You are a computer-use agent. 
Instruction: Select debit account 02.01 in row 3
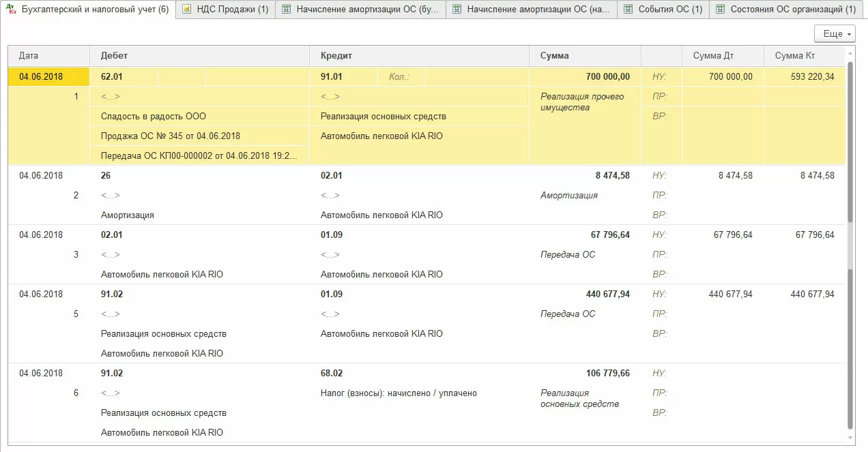click(112, 235)
